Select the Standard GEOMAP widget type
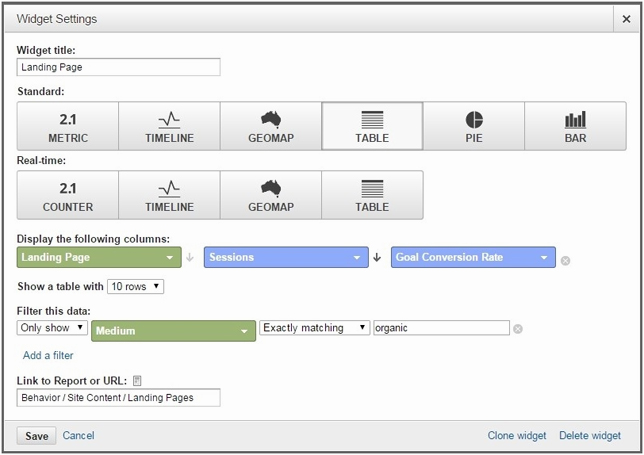Screen dimensions: 644x455 point(271,126)
